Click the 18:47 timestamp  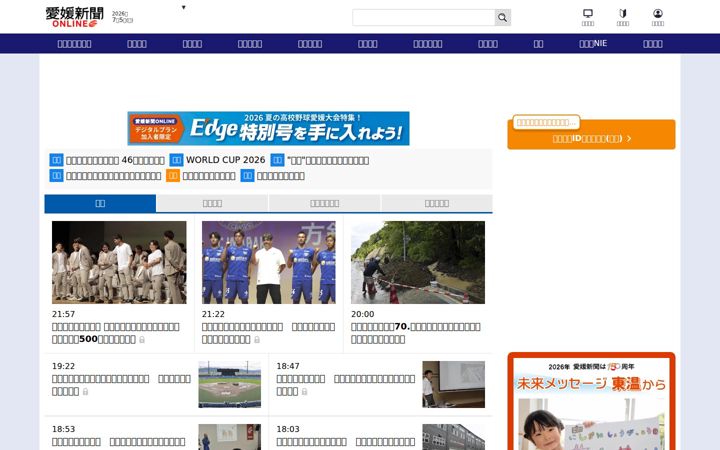[x=288, y=366]
